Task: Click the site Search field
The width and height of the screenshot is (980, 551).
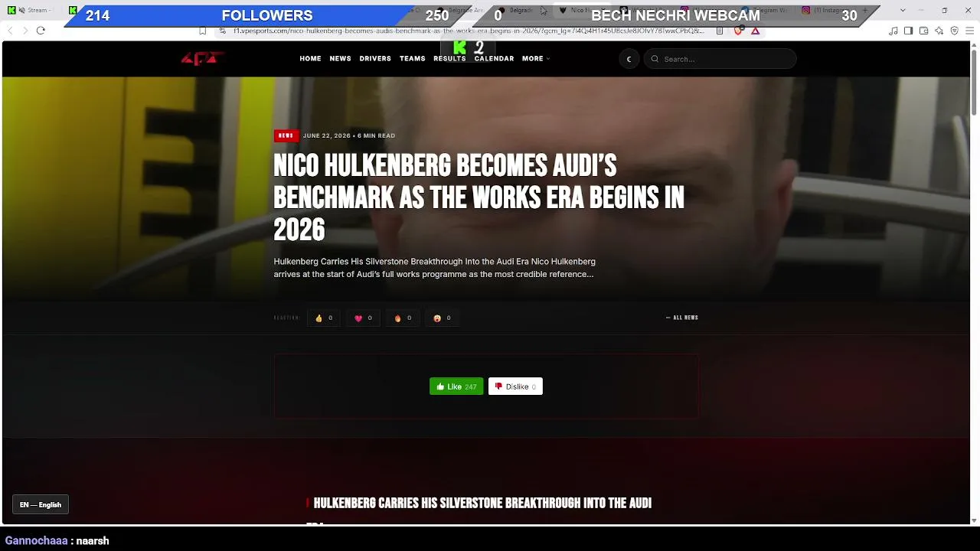Action: (x=720, y=59)
